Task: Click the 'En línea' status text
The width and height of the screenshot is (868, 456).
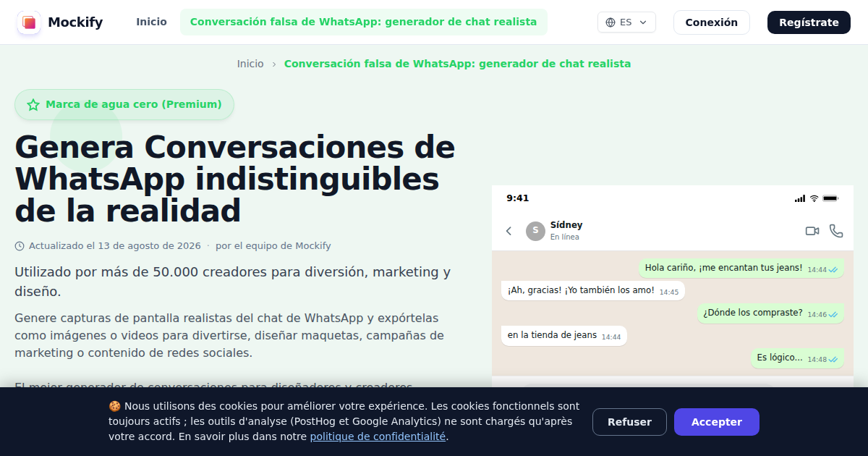Action: [565, 237]
